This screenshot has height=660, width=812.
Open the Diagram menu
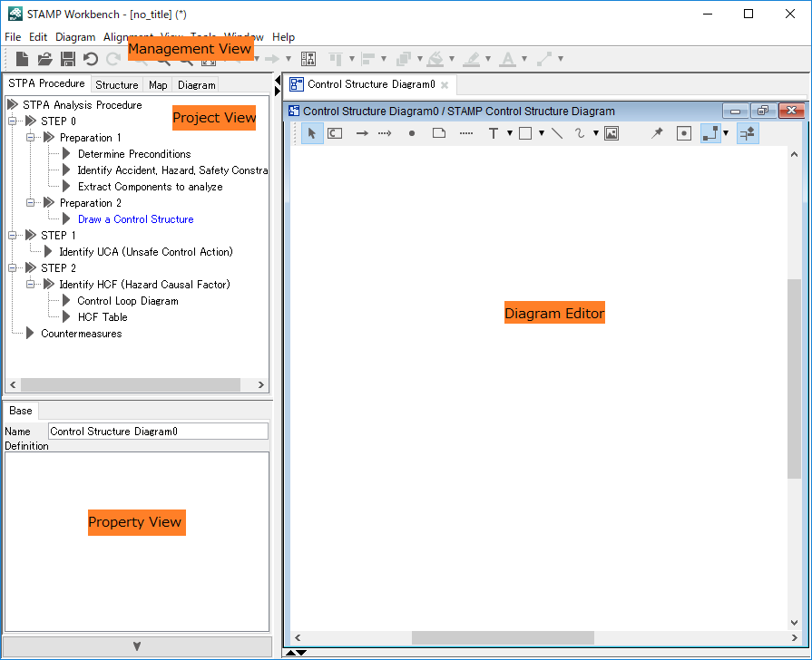(75, 37)
